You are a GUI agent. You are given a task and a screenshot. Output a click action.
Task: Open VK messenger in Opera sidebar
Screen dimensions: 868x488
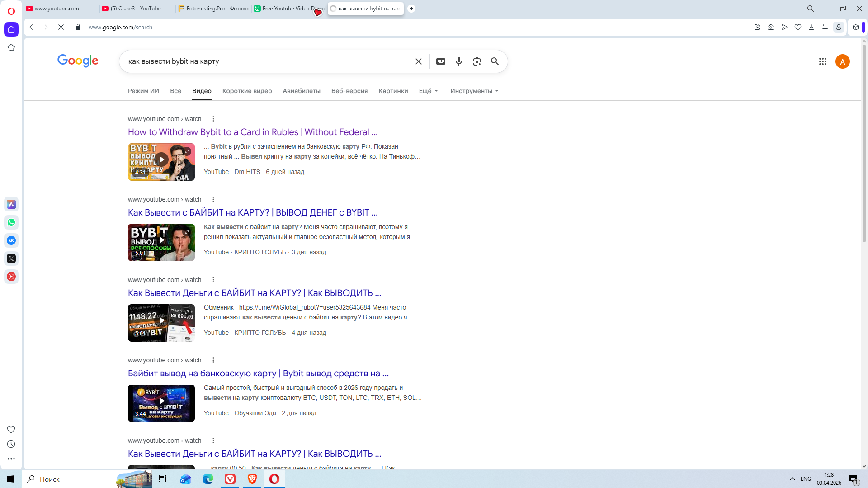(x=11, y=240)
